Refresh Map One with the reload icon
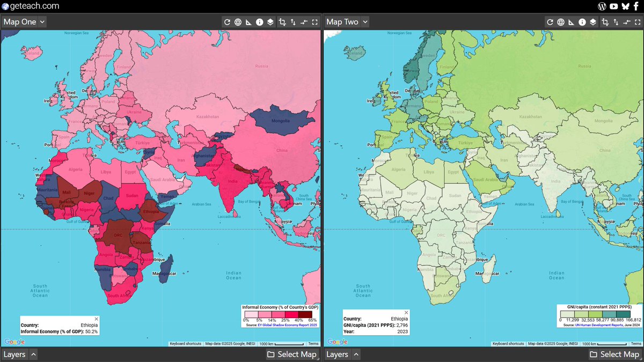The image size is (644, 362). point(228,22)
